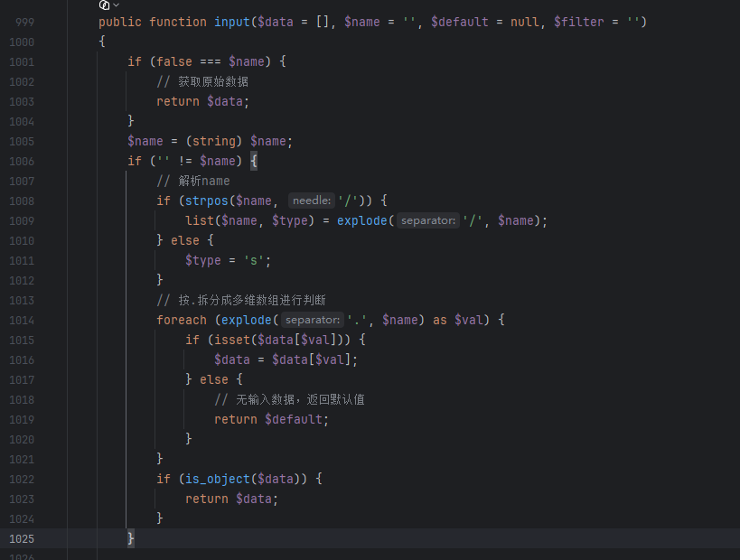Click the code-vision icon above the input function
The width and height of the screenshot is (740, 560).
point(104,5)
